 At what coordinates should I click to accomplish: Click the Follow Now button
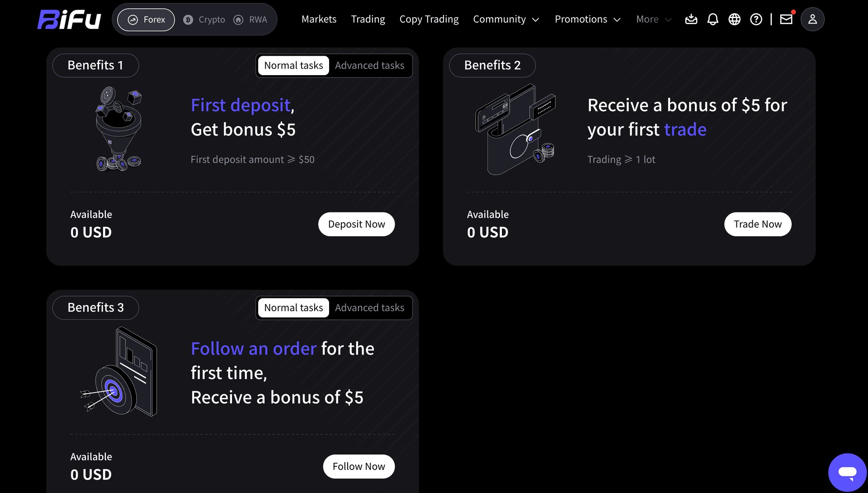pyautogui.click(x=359, y=467)
